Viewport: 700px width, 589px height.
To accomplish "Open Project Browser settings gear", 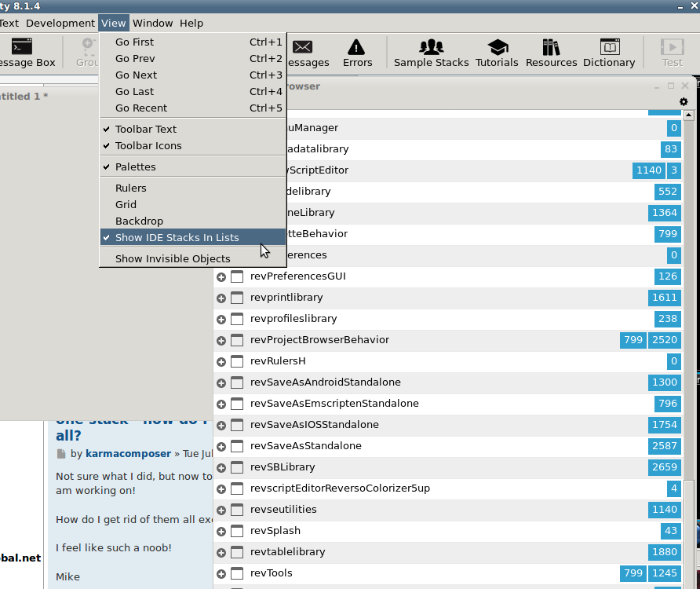I will [x=684, y=102].
